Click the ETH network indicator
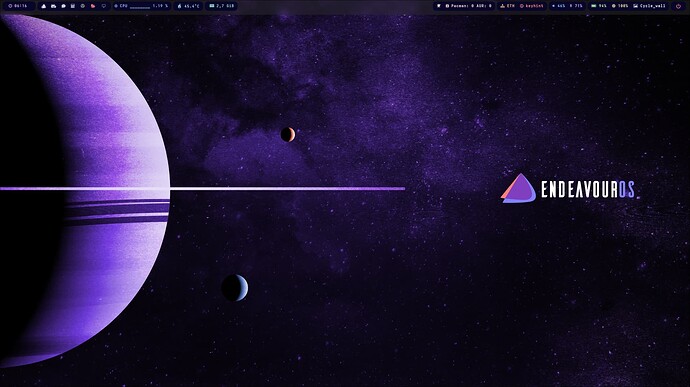 click(507, 6)
